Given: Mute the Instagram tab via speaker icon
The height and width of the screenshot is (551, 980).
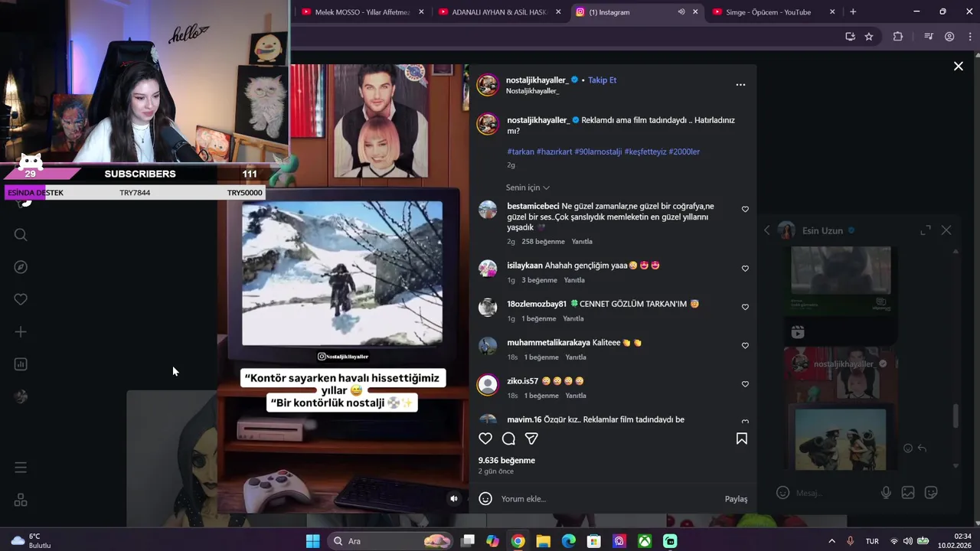Looking at the screenshot, I should (681, 12).
